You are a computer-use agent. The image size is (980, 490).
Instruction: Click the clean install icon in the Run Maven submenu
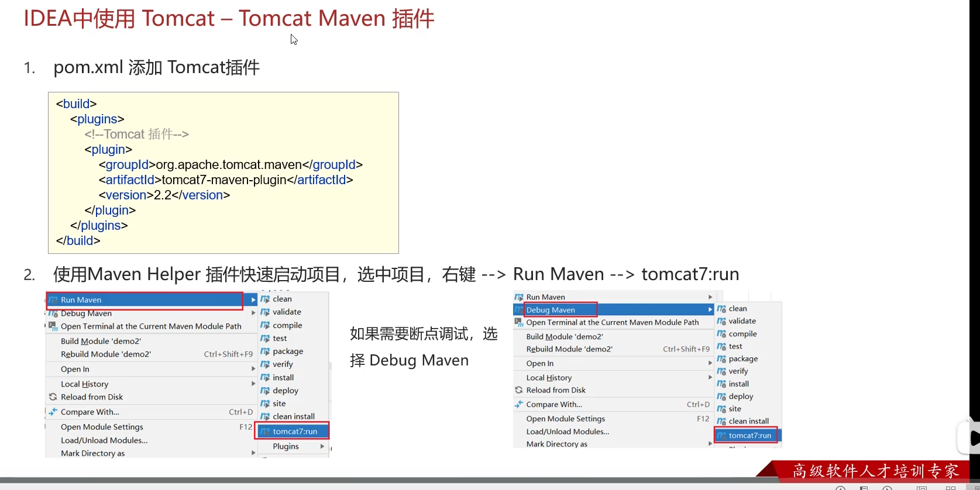pyautogui.click(x=265, y=416)
